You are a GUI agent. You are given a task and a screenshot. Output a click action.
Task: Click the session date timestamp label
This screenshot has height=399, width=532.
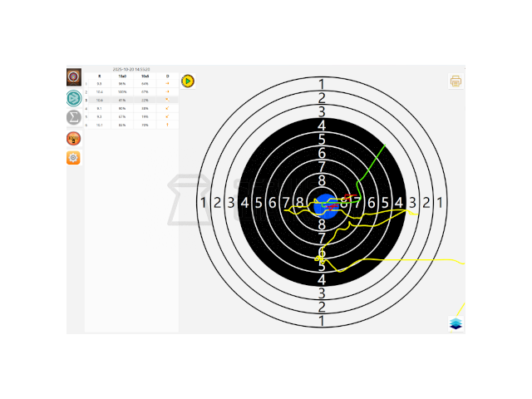click(x=131, y=69)
